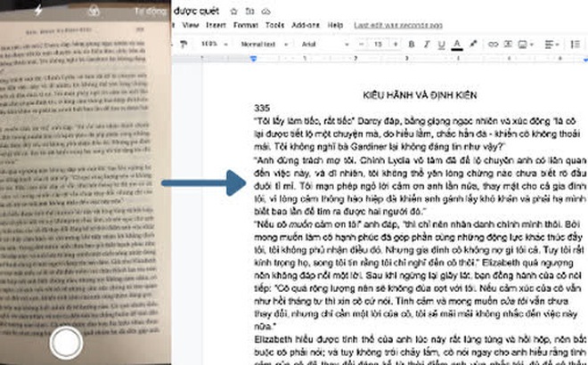Click the move to folder icon
This screenshot has height=365, width=588.
pyautogui.click(x=249, y=12)
